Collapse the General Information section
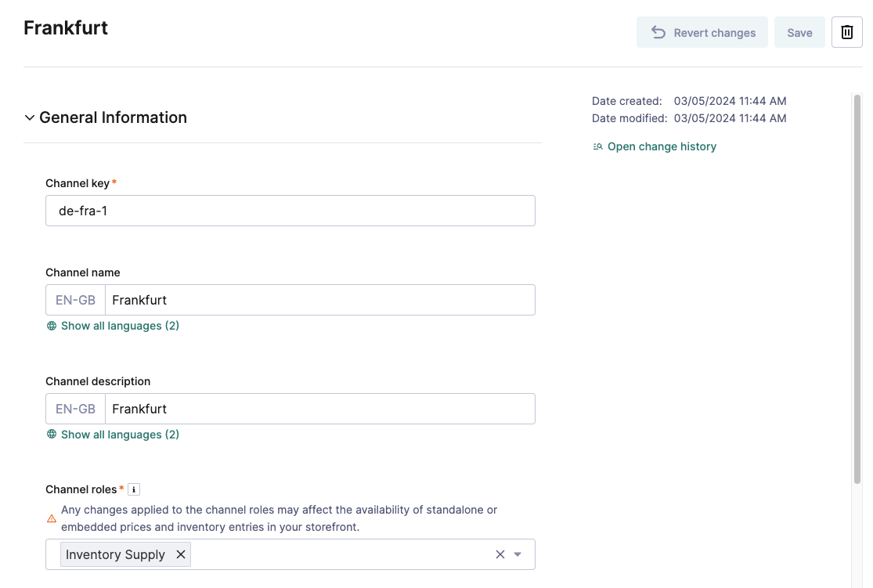The width and height of the screenshot is (873, 588). pyautogui.click(x=29, y=117)
